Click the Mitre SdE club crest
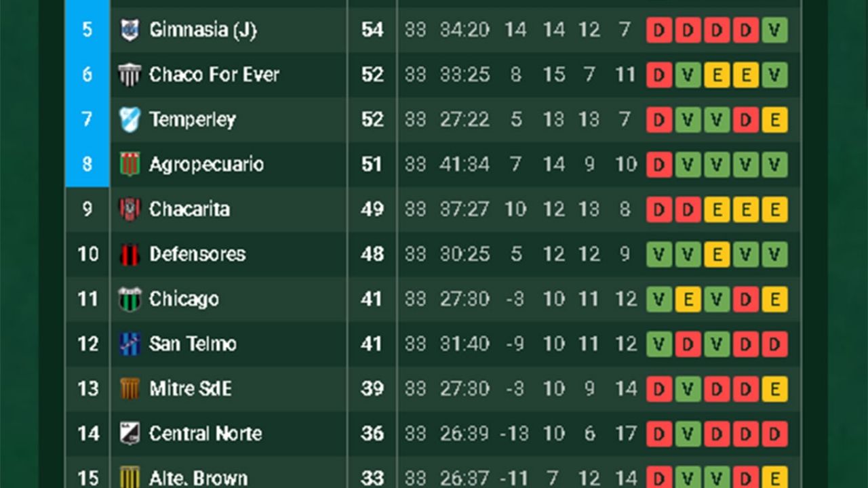Screen dimensions: 868x488 [129, 388]
